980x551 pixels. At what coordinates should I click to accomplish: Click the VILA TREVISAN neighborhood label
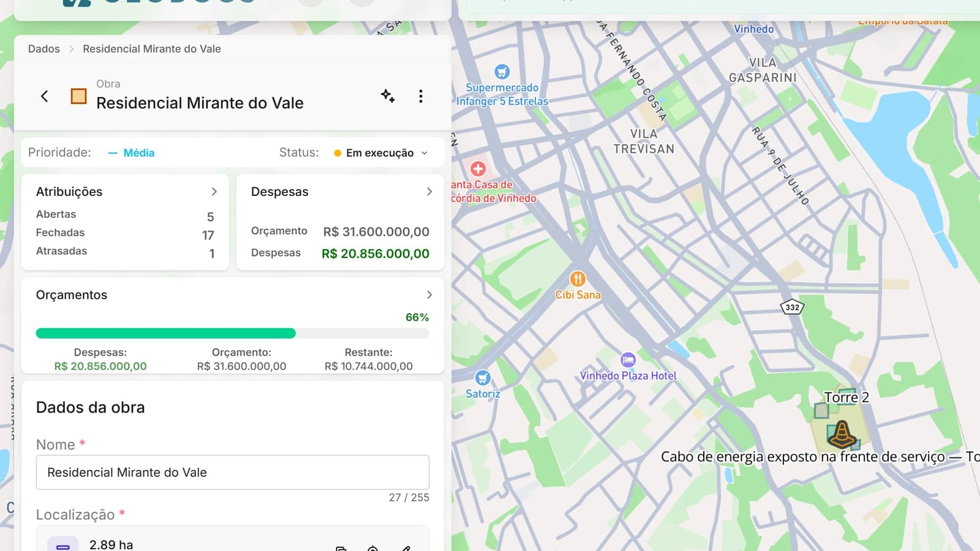tap(644, 141)
